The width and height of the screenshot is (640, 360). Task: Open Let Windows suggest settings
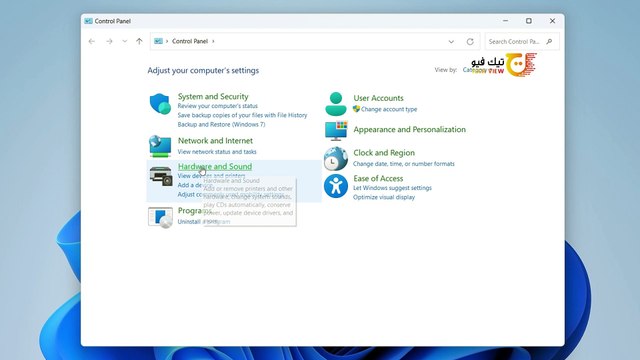pos(392,188)
